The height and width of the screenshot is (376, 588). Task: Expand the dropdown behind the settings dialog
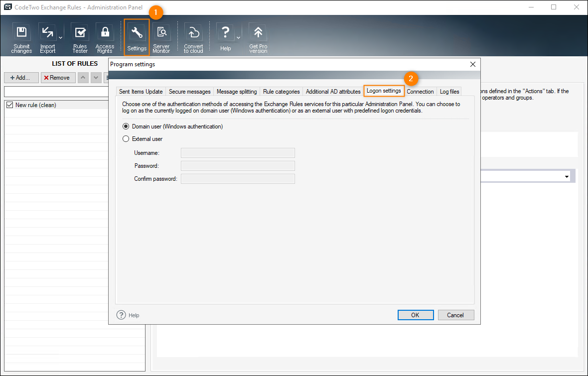(x=567, y=177)
